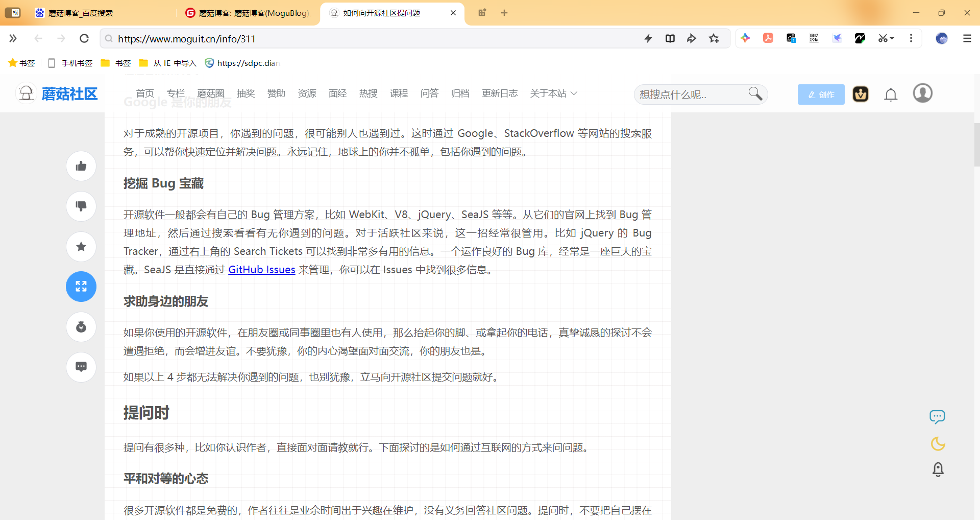Viewport: 980px width, 520px height.
Task: Click the scissors screenshot tool
Action: [883, 38]
